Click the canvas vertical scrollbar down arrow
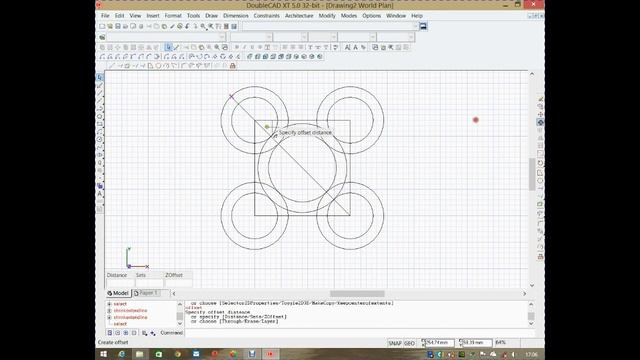Screen dimensions: 640x360 tap(532, 285)
